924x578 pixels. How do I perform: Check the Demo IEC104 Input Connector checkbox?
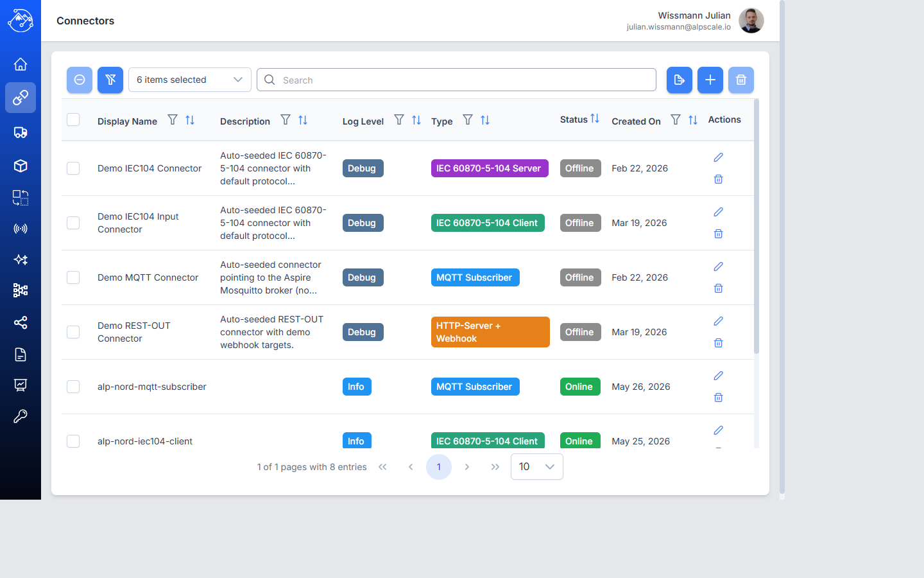(x=73, y=223)
